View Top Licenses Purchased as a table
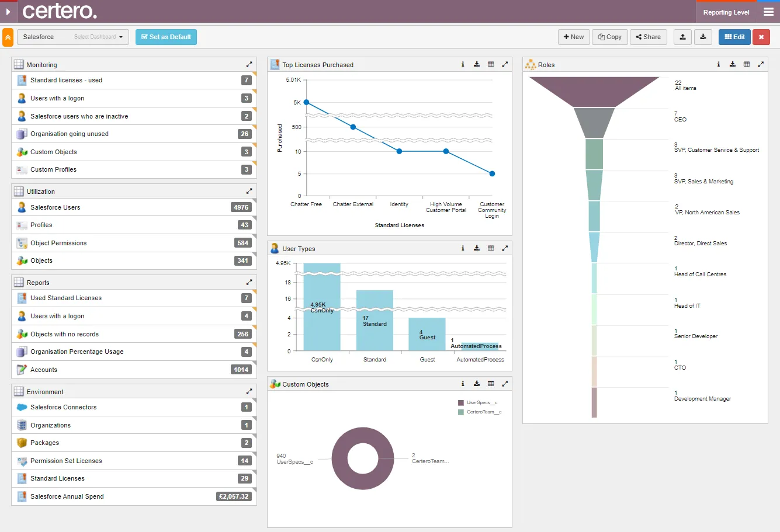Viewport: 780px width, 532px height. (x=491, y=64)
